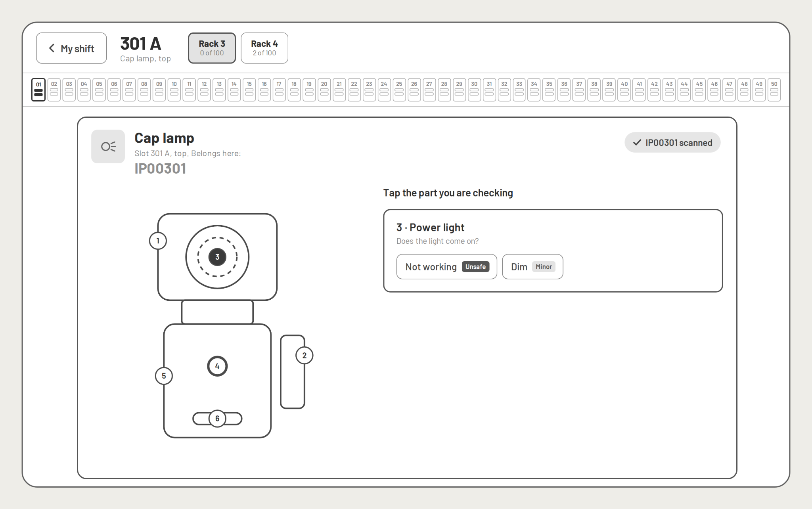Tap hotspot 3 on the lamp lens
This screenshot has width=812, height=509.
pos(217,257)
